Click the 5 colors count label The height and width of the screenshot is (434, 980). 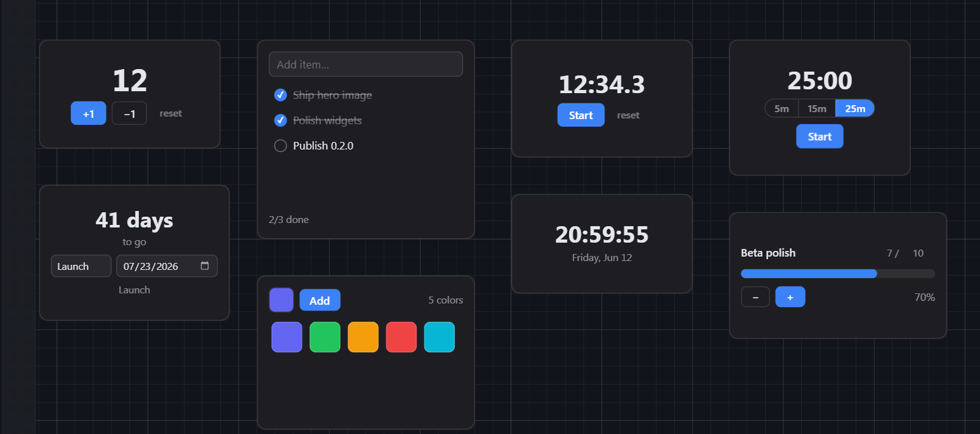pos(446,300)
